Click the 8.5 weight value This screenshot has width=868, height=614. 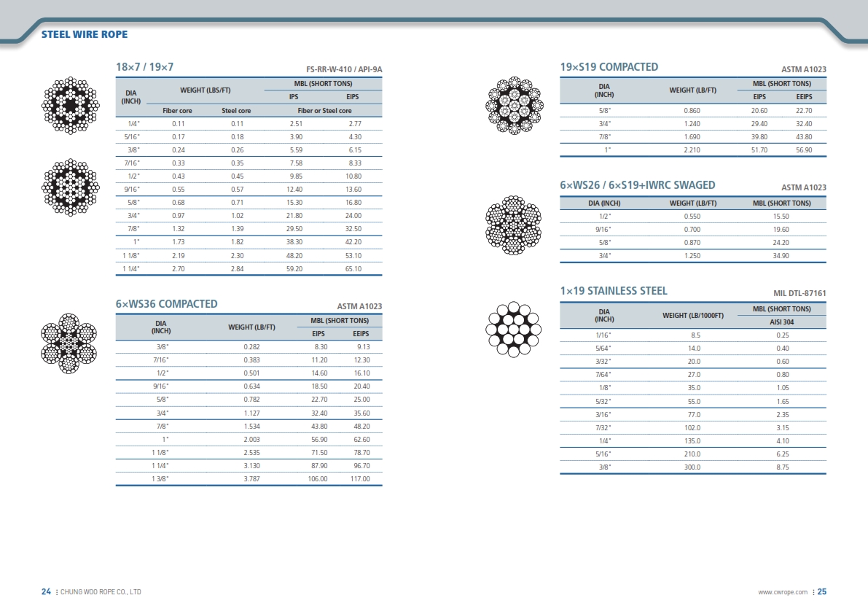point(696,335)
